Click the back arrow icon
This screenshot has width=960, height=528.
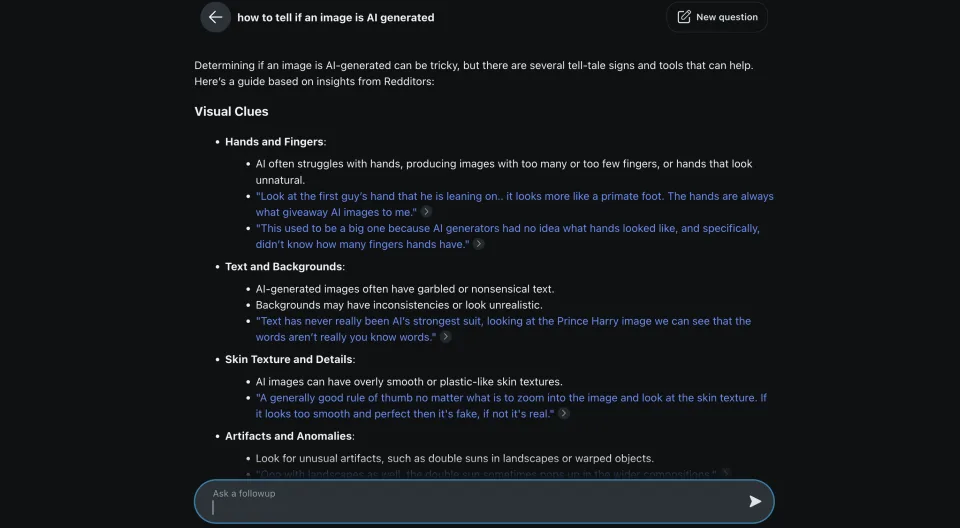click(x=215, y=17)
